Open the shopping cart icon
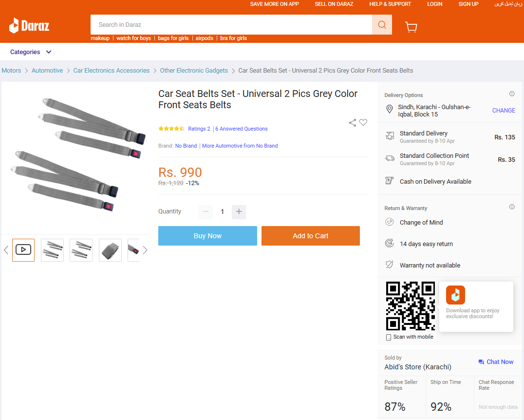This screenshot has height=420, width=524. coord(411,27)
